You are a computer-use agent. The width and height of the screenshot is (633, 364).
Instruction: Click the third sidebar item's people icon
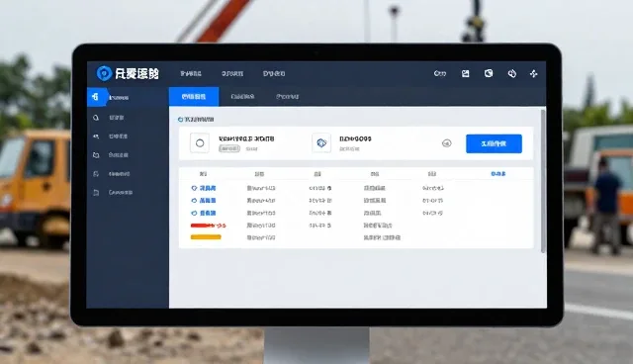tap(96, 136)
